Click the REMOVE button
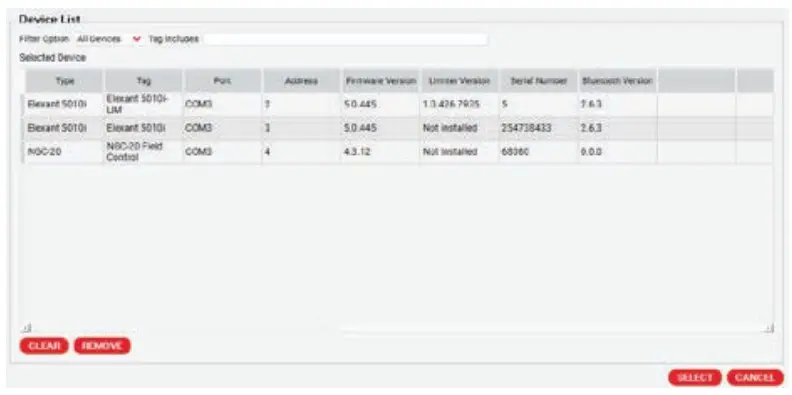Viewport: 792px width, 395px height. [x=102, y=346]
